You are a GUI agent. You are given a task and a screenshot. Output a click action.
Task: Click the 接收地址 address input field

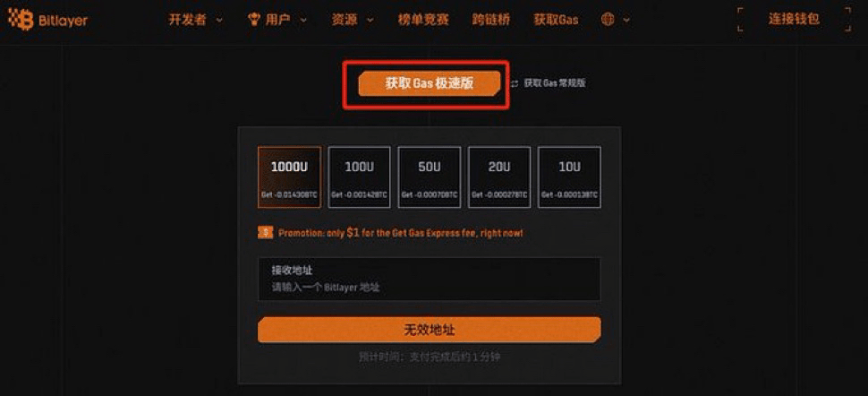[430, 279]
